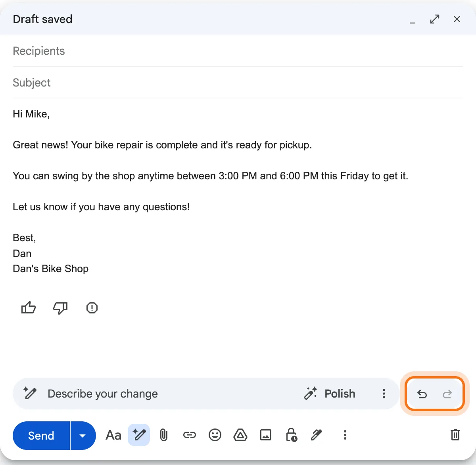
Task: Click 'Let us know if you have any questions!'
Action: (101, 207)
